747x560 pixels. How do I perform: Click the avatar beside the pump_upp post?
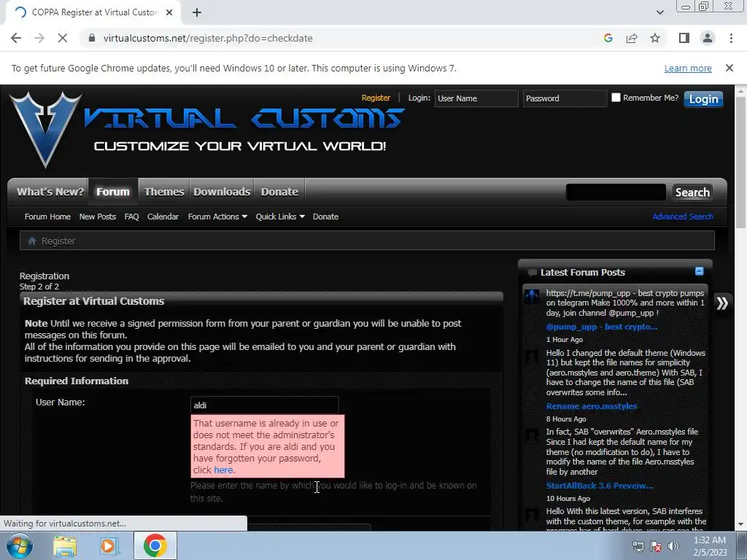tap(532, 296)
